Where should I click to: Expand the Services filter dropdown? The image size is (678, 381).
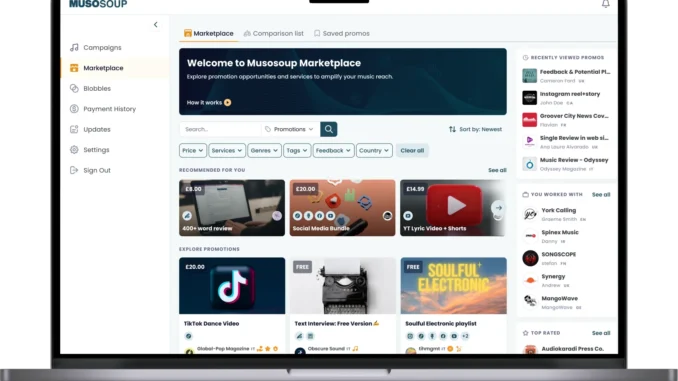click(x=227, y=150)
